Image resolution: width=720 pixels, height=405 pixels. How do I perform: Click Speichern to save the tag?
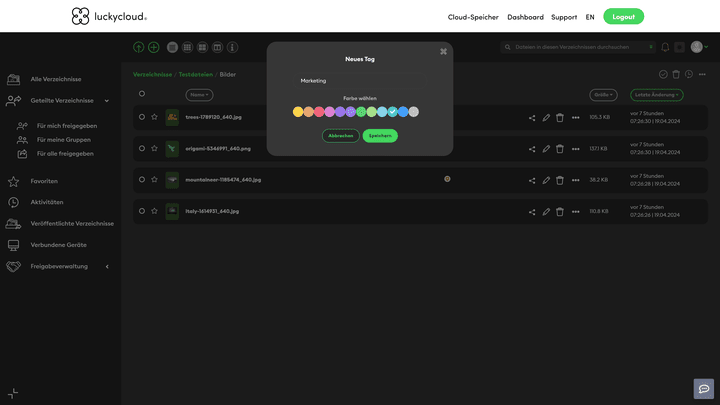[380, 135]
